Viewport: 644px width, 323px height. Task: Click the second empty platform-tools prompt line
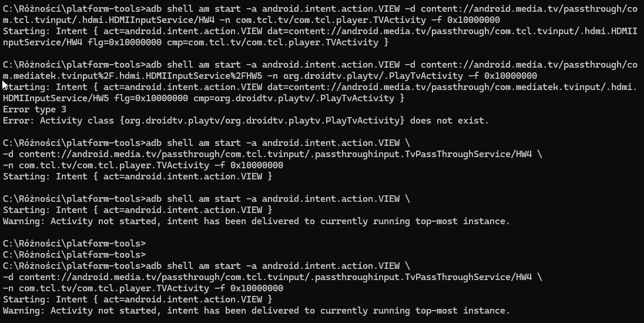(x=73, y=255)
